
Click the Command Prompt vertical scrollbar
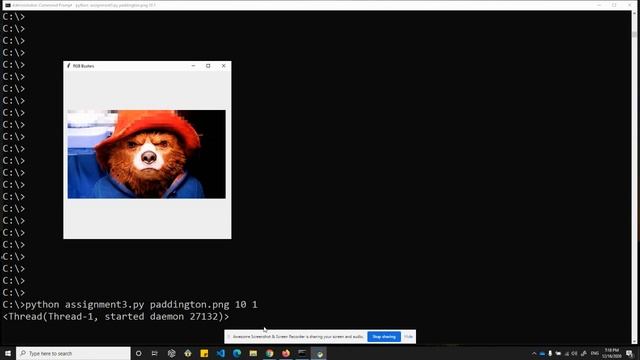click(634, 178)
